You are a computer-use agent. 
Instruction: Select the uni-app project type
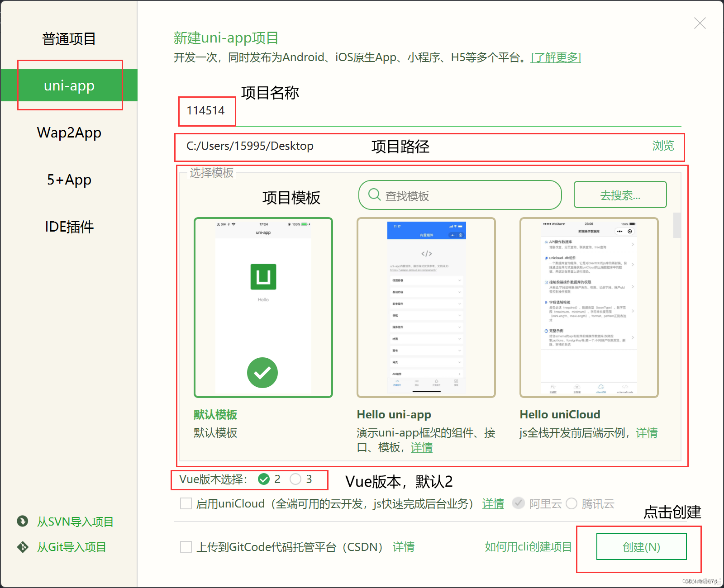coord(69,85)
